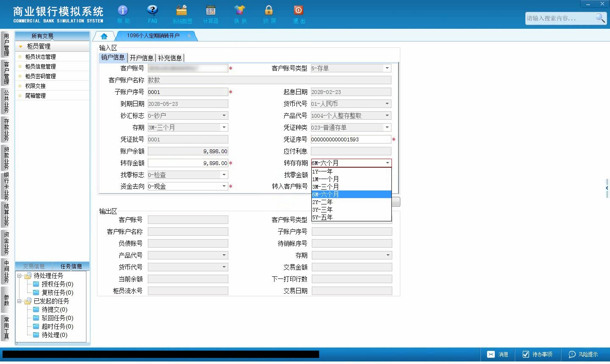
Task: Switch to the 补充信息 tab
Action: pos(170,58)
